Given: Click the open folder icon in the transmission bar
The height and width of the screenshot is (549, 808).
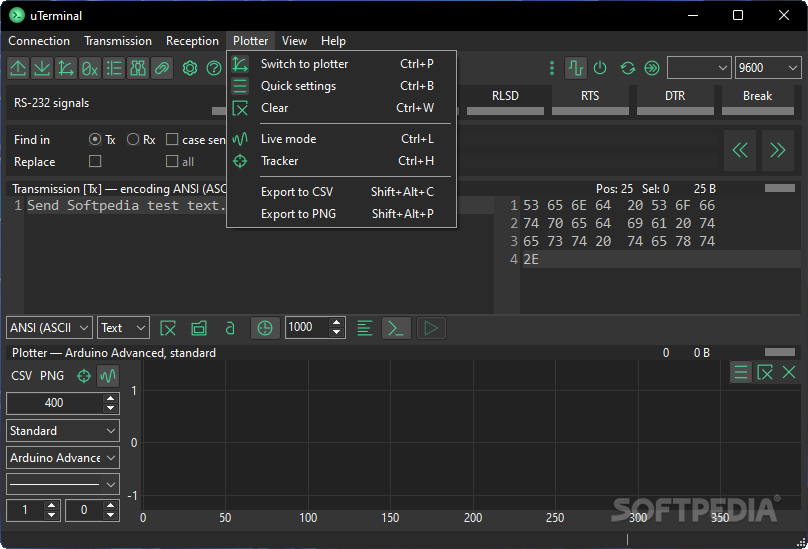Looking at the screenshot, I should click(x=199, y=328).
